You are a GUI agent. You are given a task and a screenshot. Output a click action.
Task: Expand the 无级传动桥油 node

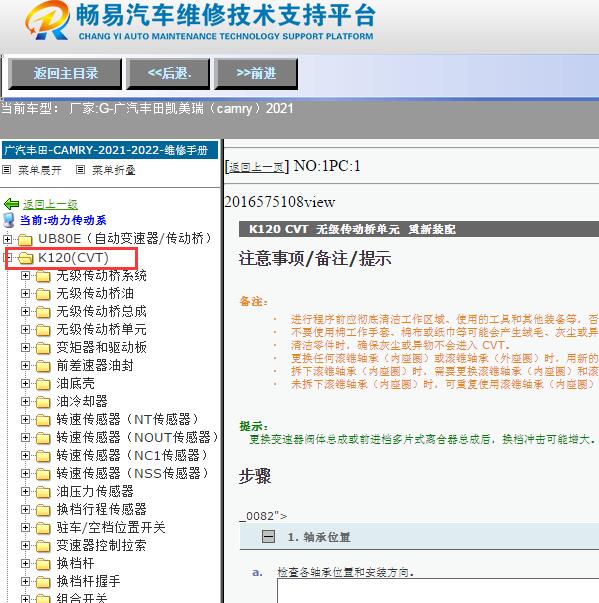(x=25, y=293)
